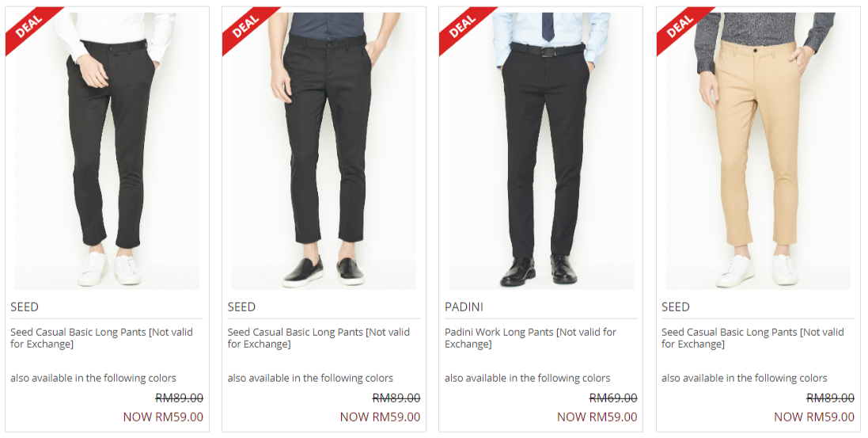This screenshot has height=438, width=868.
Task: Open the khaki Seed Casual Basic Long Pants title
Action: pyautogui.click(x=752, y=338)
